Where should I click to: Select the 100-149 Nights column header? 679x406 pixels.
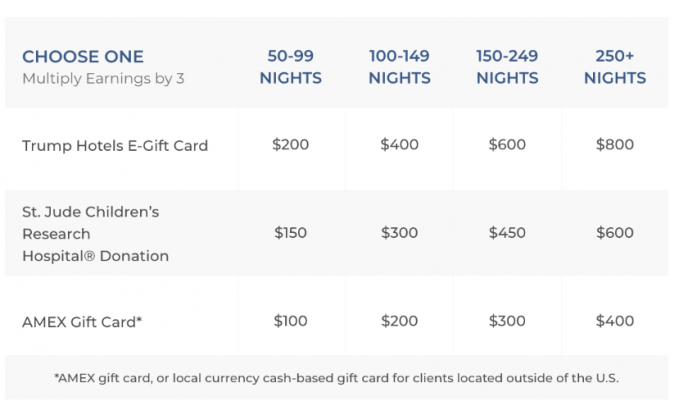tap(399, 67)
